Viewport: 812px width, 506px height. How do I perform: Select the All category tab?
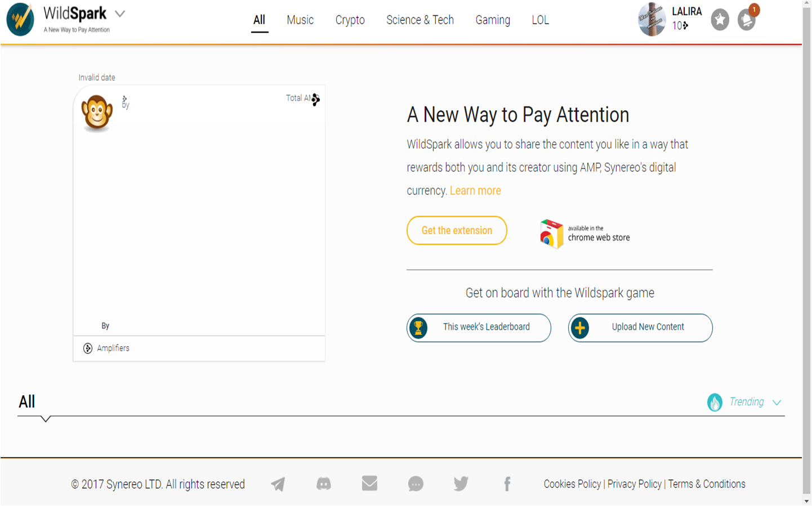point(259,20)
